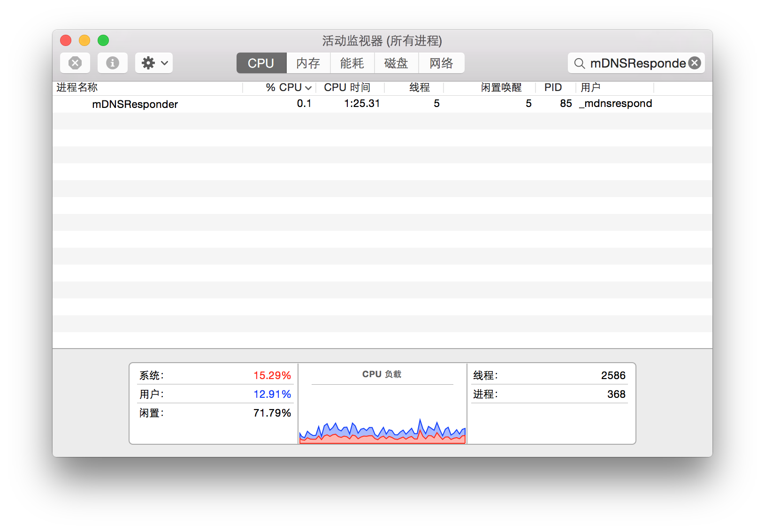Click the 系统: label
This screenshot has height=532, width=765.
[151, 375]
